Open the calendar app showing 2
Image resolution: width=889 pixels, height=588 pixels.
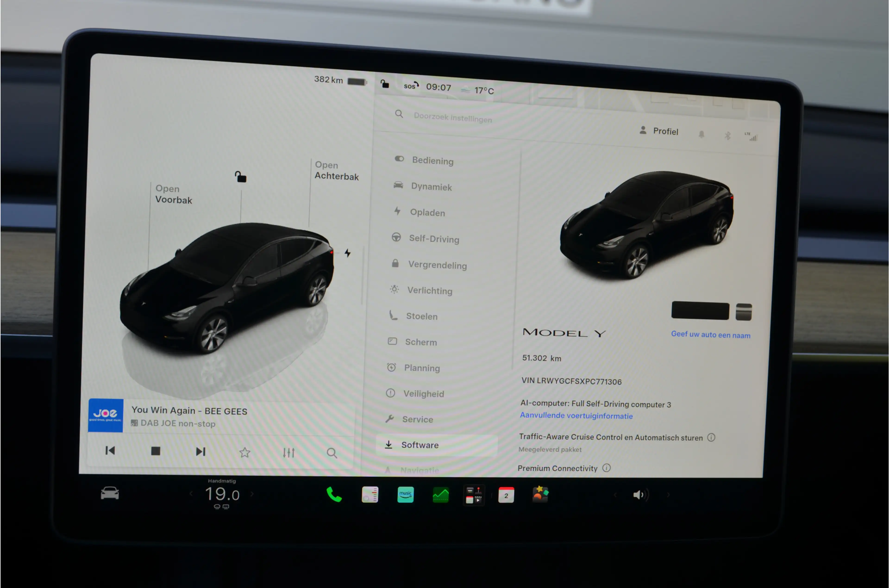[x=506, y=495]
